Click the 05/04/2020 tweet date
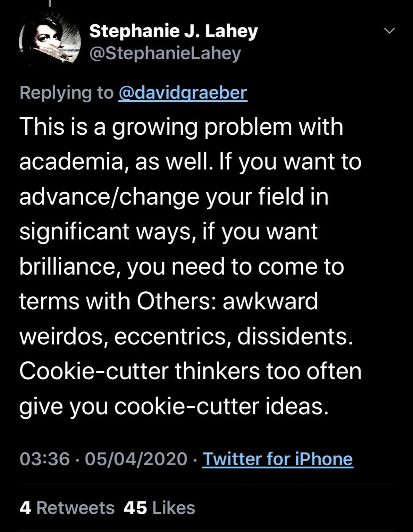Screen dimensions: 413x532 136,459
